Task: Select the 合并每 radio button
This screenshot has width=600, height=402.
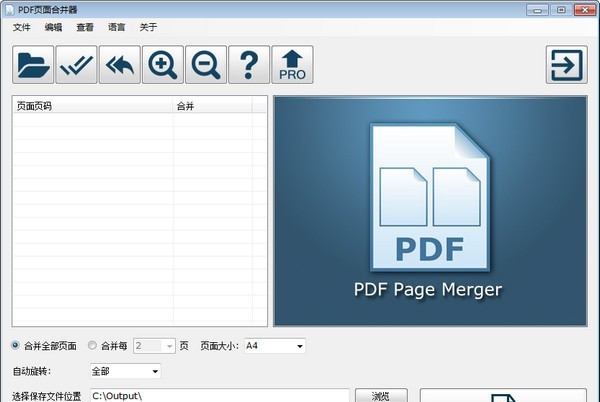Action: [x=92, y=345]
